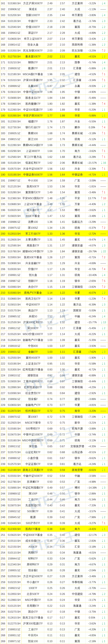Click the -21.57% change value
The image size is (108, 644).
pos(92,163)
